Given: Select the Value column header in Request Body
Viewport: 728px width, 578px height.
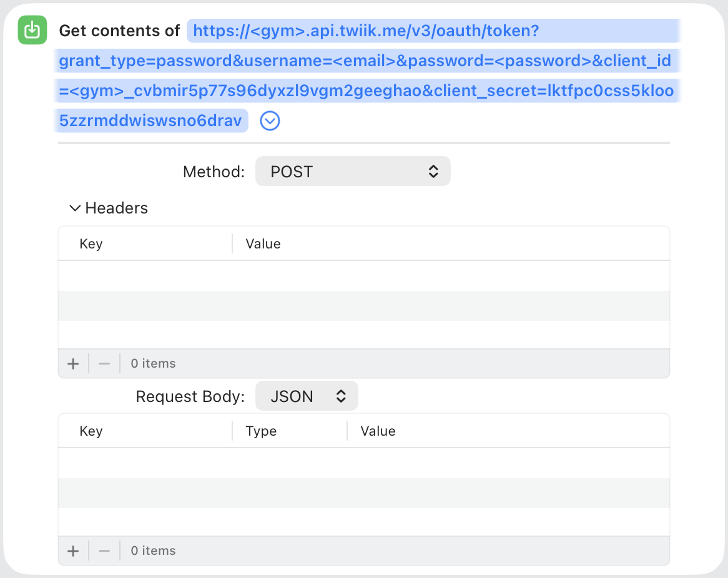Looking at the screenshot, I should 378,431.
